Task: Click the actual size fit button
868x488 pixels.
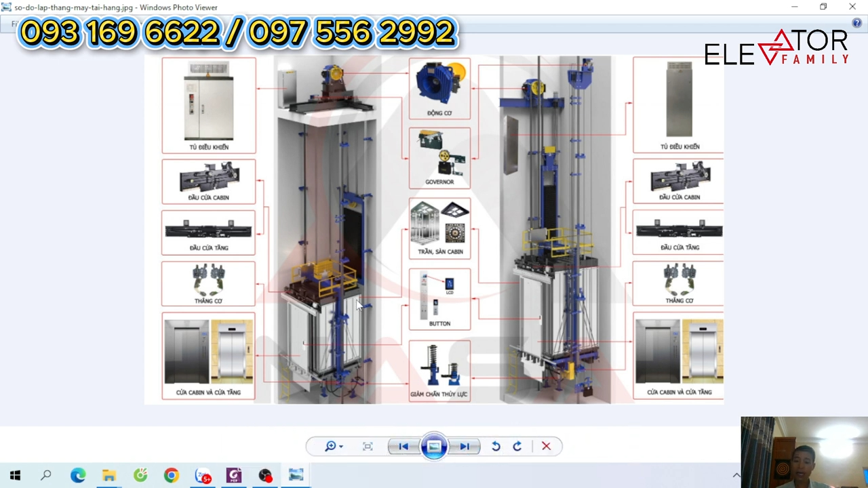Action: (x=368, y=446)
